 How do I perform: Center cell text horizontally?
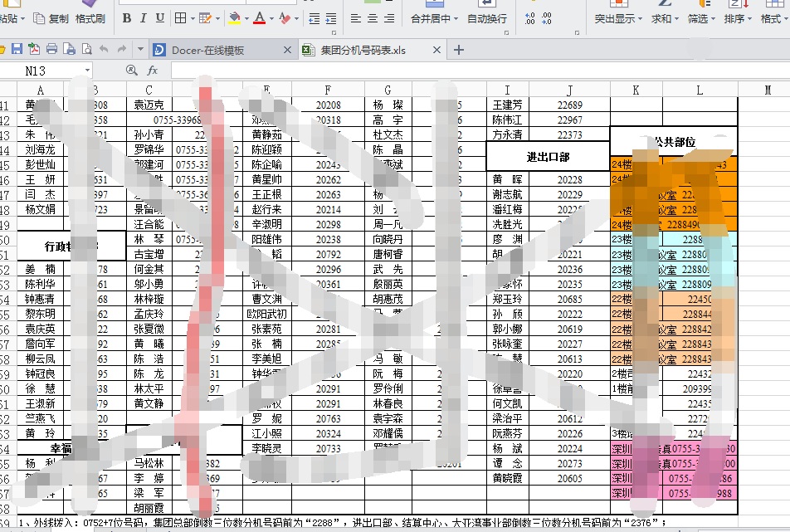tap(373, 18)
